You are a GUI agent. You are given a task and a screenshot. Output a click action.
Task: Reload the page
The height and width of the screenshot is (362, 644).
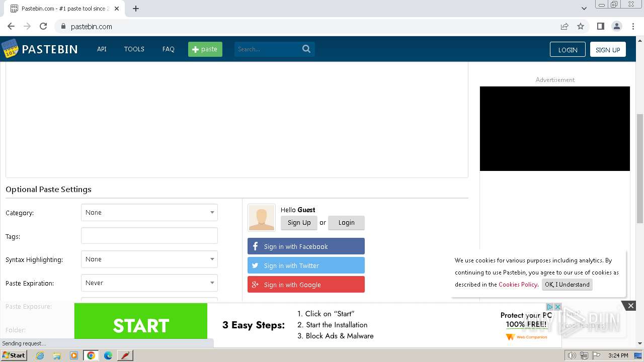(43, 26)
